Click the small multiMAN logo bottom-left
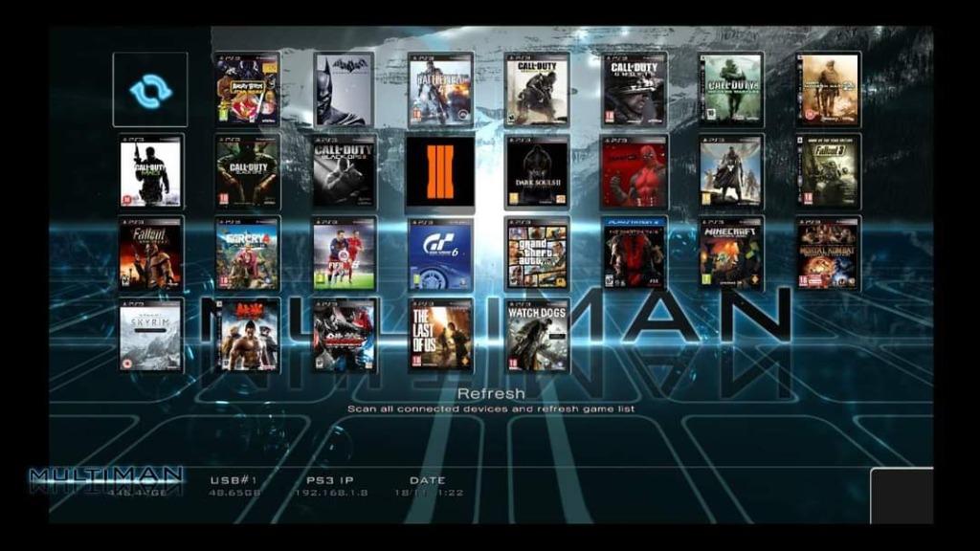980x551 pixels. (106, 480)
